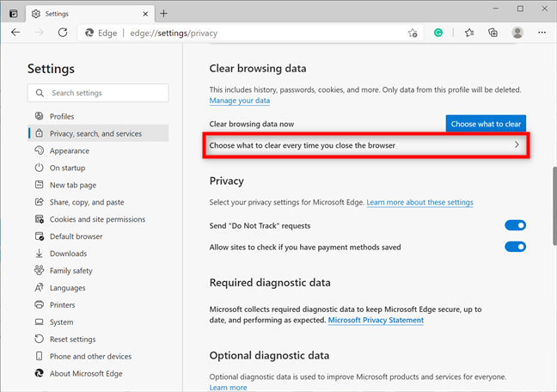Click Learn more under optional diagnostic data
This screenshot has width=557, height=392.
click(x=228, y=388)
